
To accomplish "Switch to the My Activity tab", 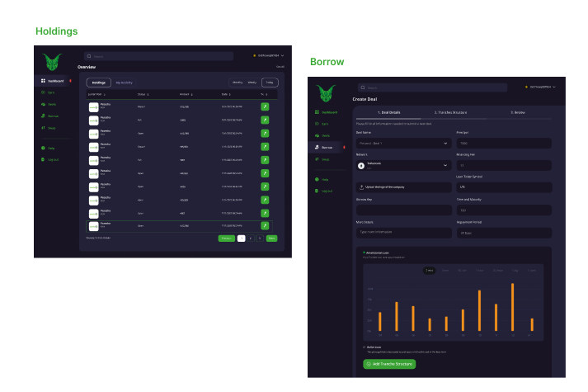I will click(124, 83).
